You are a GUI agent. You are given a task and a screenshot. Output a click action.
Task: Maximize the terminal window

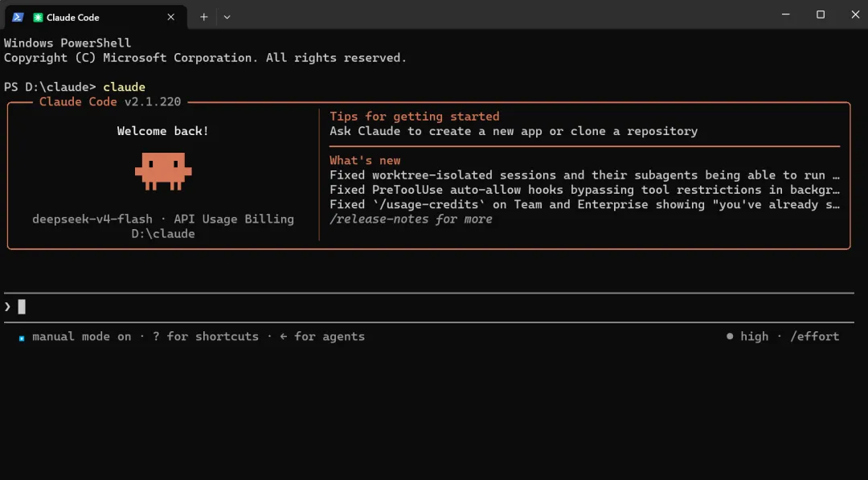click(821, 14)
